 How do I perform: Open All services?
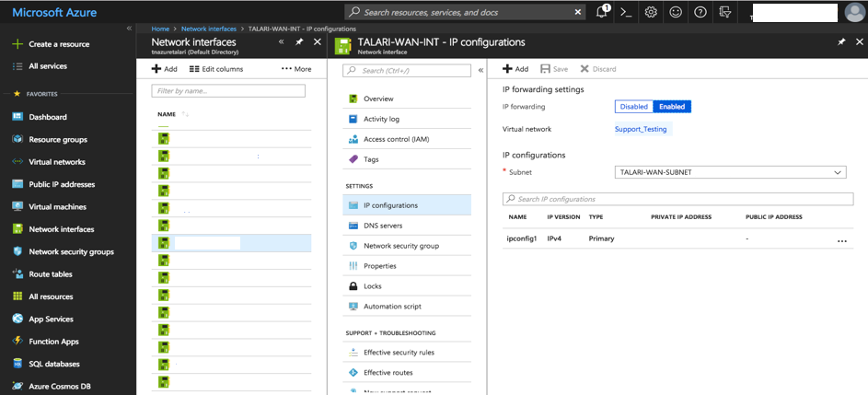pos(48,66)
